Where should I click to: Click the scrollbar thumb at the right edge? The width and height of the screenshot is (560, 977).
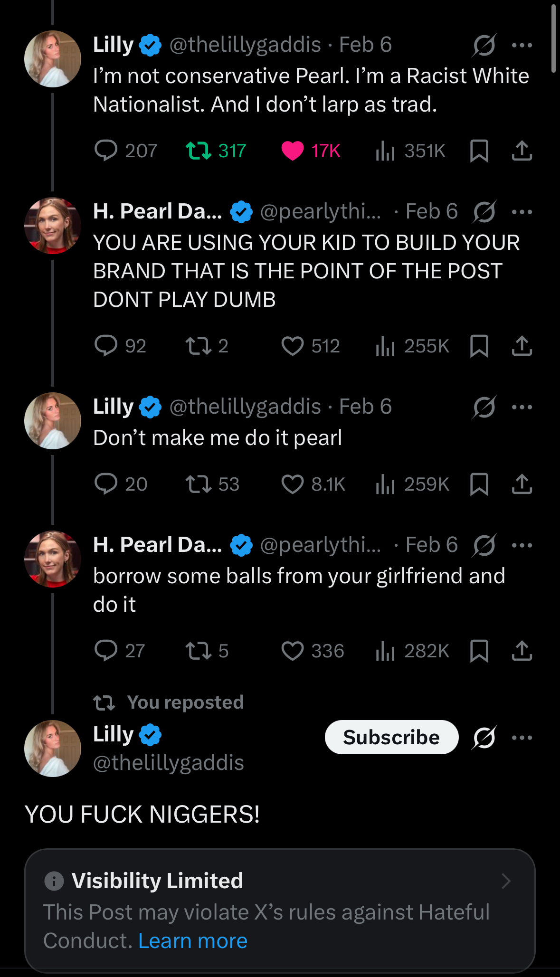pos(553,38)
